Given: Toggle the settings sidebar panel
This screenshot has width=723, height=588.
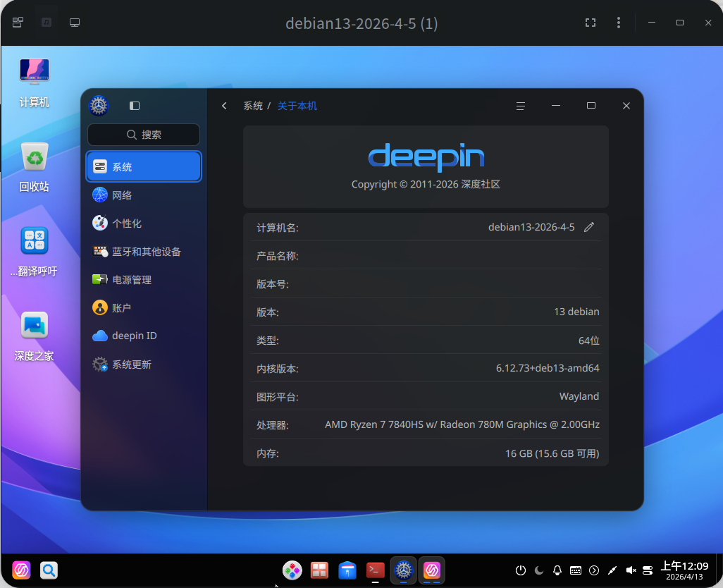Looking at the screenshot, I should pyautogui.click(x=135, y=106).
